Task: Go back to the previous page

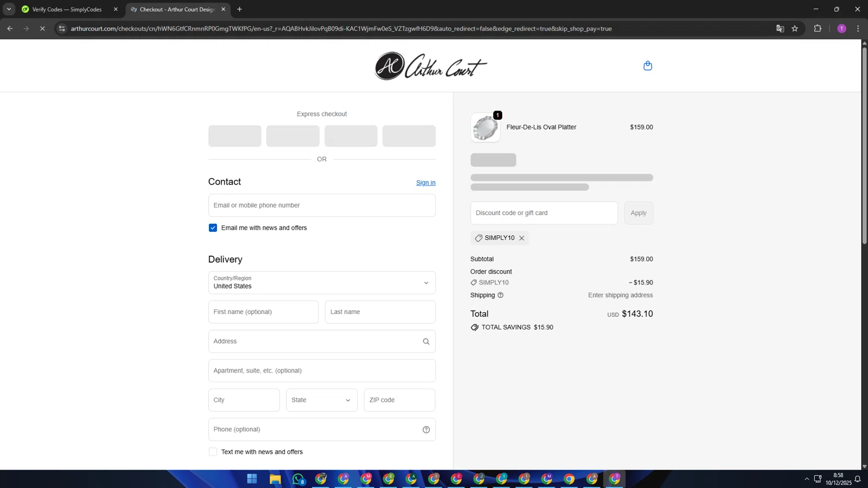Action: tap(10, 28)
